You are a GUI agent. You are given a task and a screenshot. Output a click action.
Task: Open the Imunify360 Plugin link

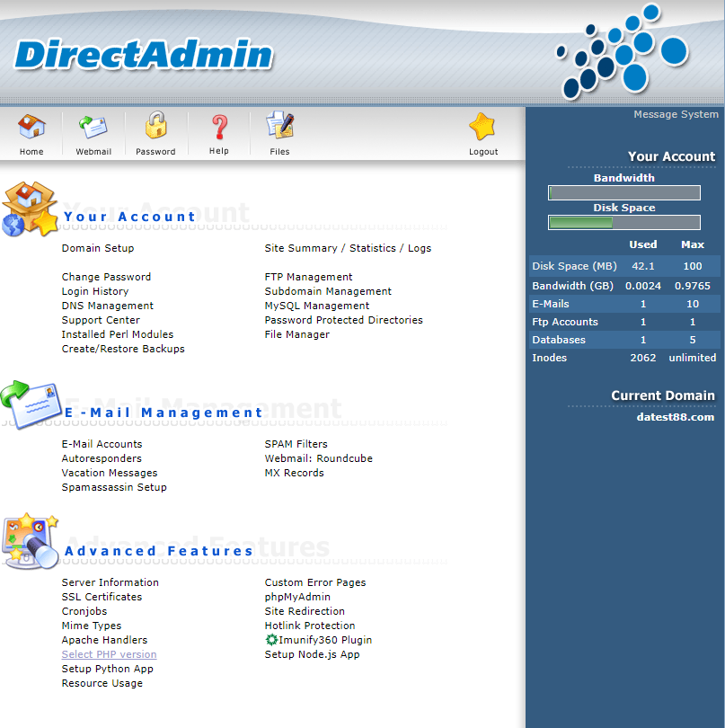324,640
